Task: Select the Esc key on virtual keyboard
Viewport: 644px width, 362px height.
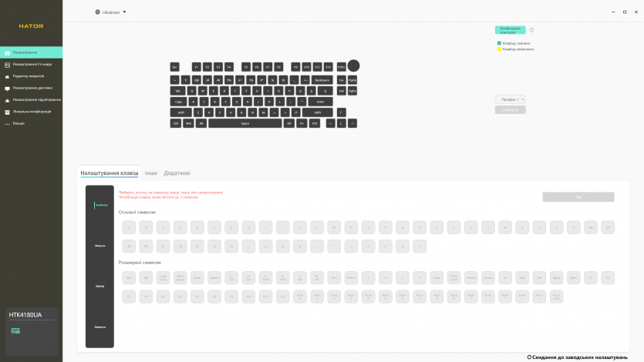Action: tap(175, 67)
